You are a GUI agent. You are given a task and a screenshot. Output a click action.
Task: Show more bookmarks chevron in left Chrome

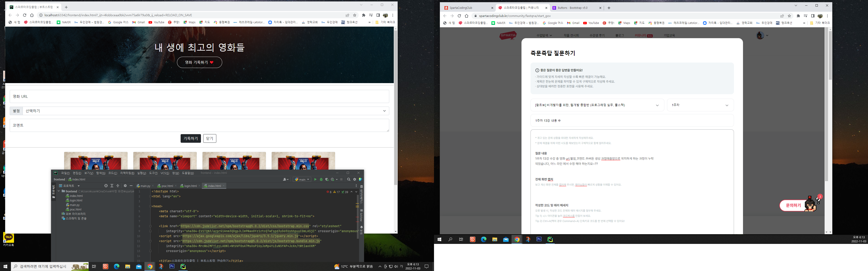coord(369,22)
